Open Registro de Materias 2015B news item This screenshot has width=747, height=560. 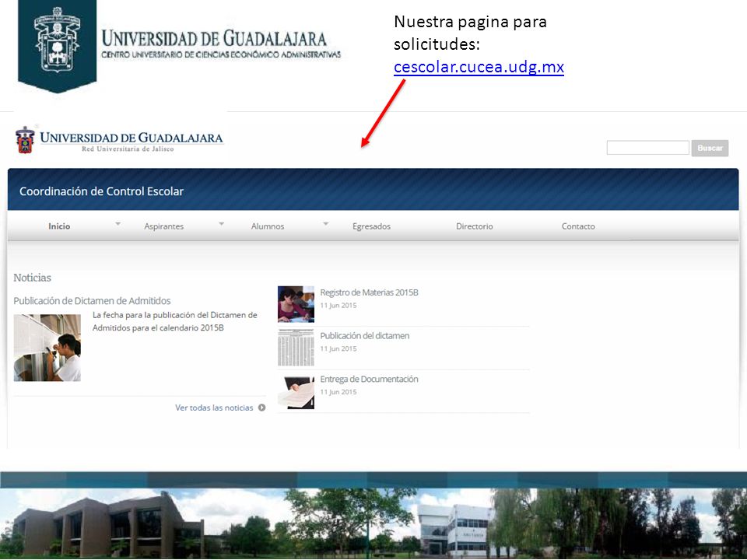[369, 292]
